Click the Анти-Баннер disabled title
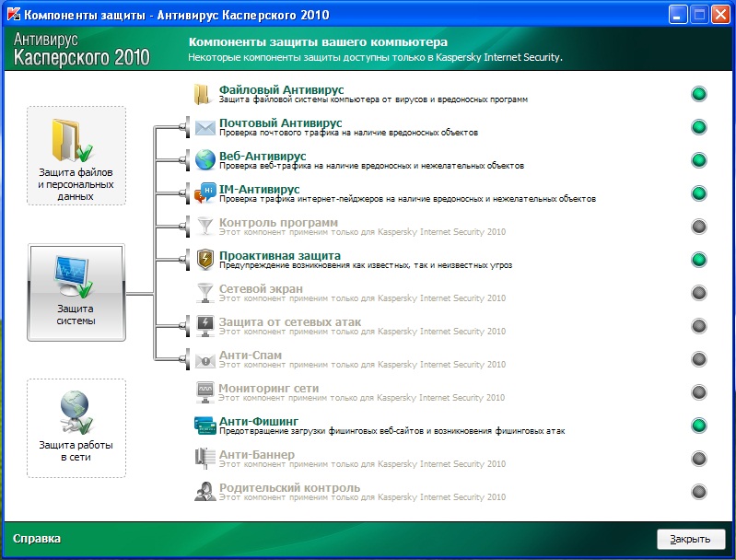 [257, 454]
